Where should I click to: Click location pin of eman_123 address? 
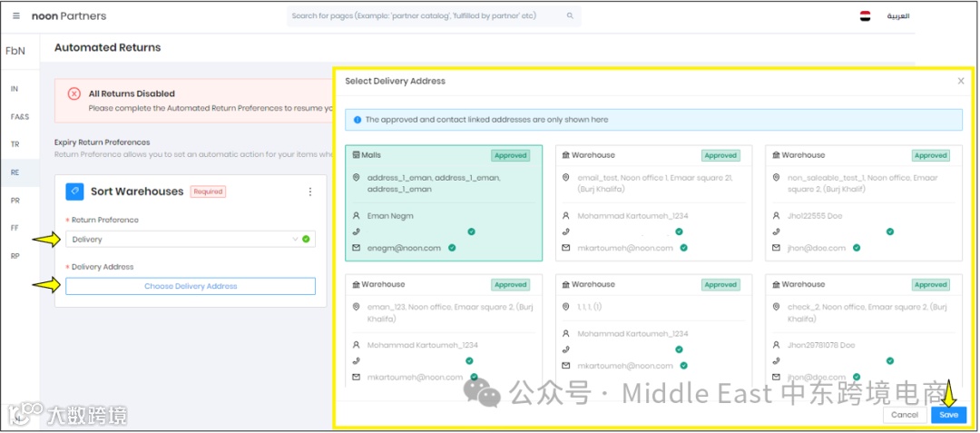pyautogui.click(x=357, y=307)
